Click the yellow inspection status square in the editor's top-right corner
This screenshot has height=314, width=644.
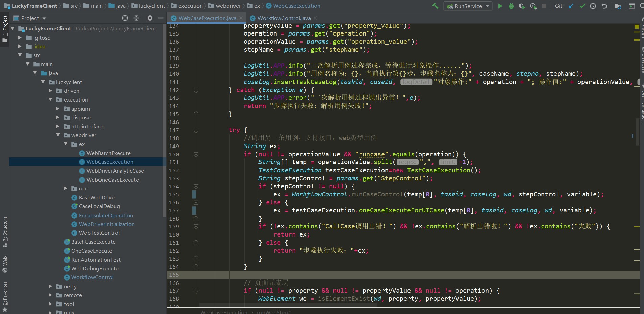point(637,26)
